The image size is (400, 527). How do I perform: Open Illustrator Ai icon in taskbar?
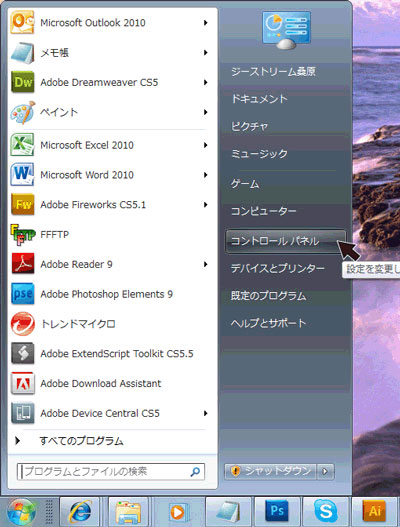[x=374, y=511]
